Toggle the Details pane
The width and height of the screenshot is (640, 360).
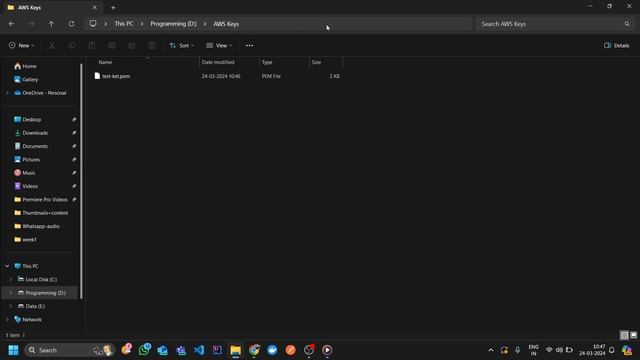[617, 45]
